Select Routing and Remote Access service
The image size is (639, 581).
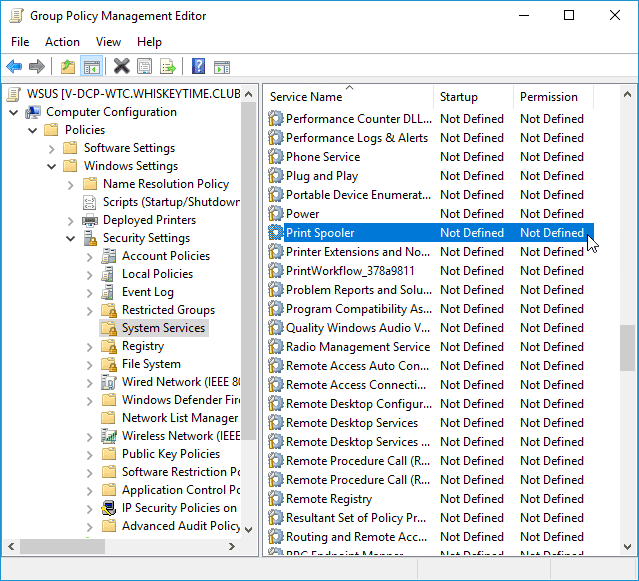(430, 537)
